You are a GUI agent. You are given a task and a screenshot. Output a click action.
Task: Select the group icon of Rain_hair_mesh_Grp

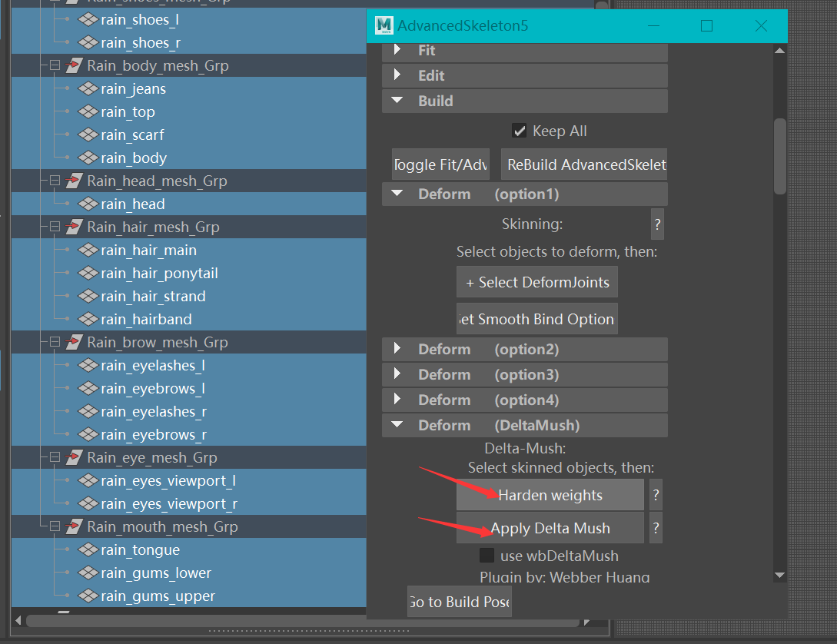click(73, 227)
